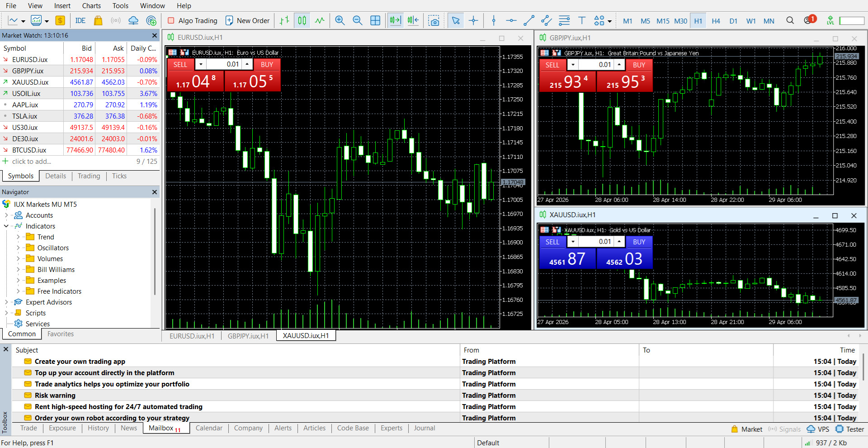Select the arrow cursor tool
The width and height of the screenshot is (868, 448).
[456, 20]
